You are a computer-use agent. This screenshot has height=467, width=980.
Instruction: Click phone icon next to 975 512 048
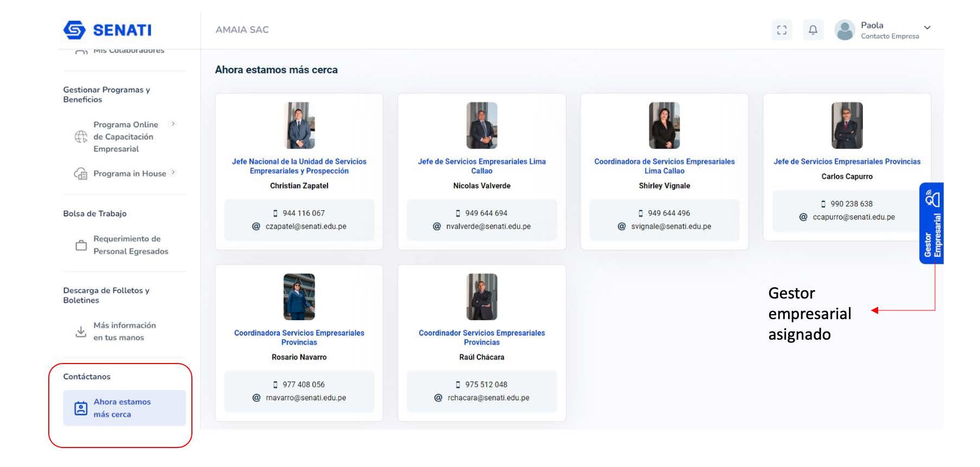click(458, 385)
